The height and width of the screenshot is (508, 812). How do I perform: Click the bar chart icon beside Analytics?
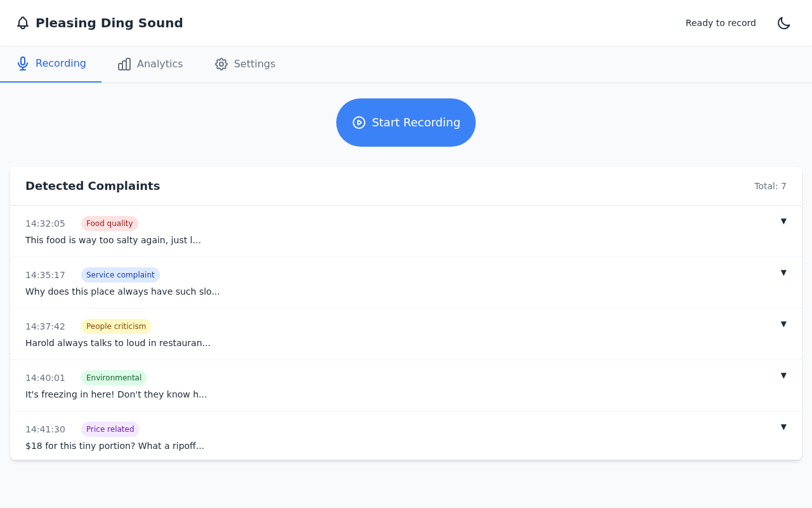coord(124,63)
